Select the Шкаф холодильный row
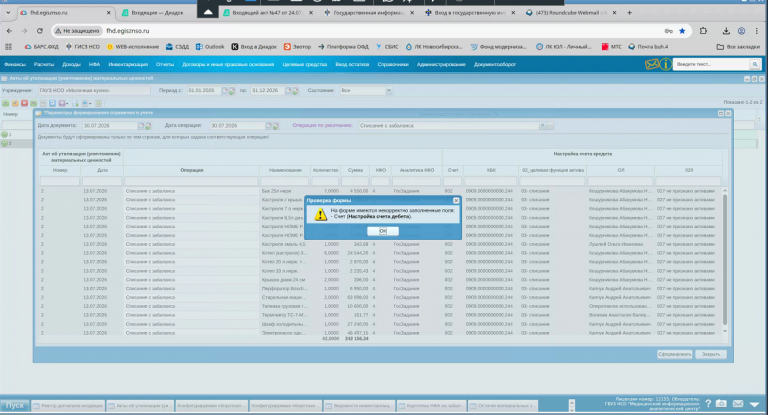The height and width of the screenshot is (415, 768). pos(381,324)
